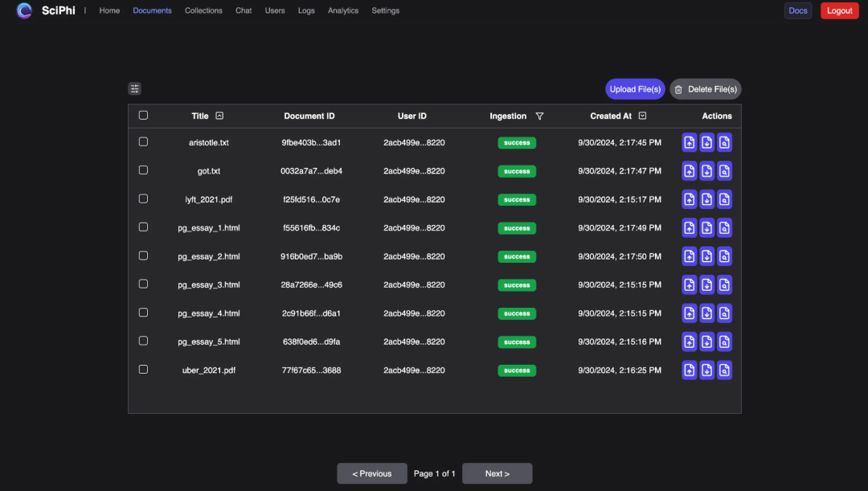Click the update file icon for got.txt
The height and width of the screenshot is (491, 868).
(x=690, y=170)
